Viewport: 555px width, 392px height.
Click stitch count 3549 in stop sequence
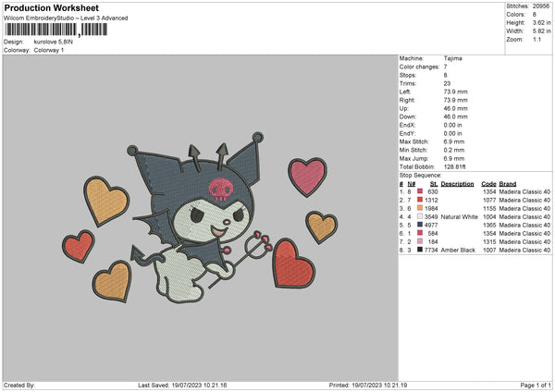[x=431, y=217]
